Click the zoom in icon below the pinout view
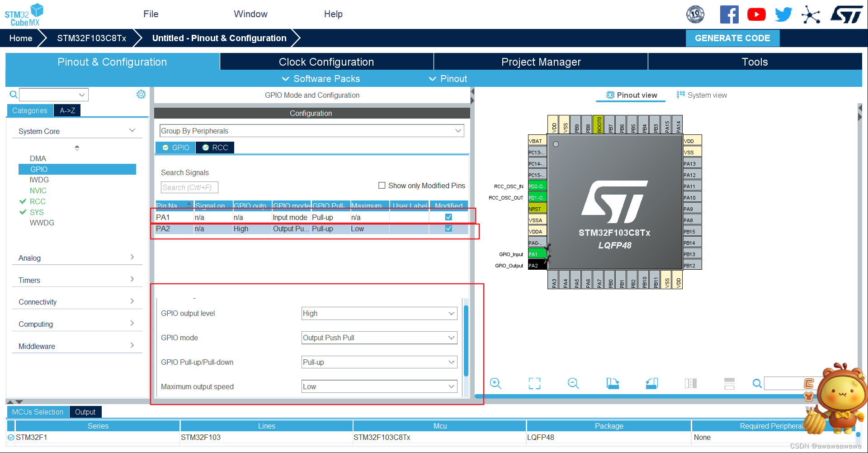The image size is (868, 453). (x=495, y=383)
